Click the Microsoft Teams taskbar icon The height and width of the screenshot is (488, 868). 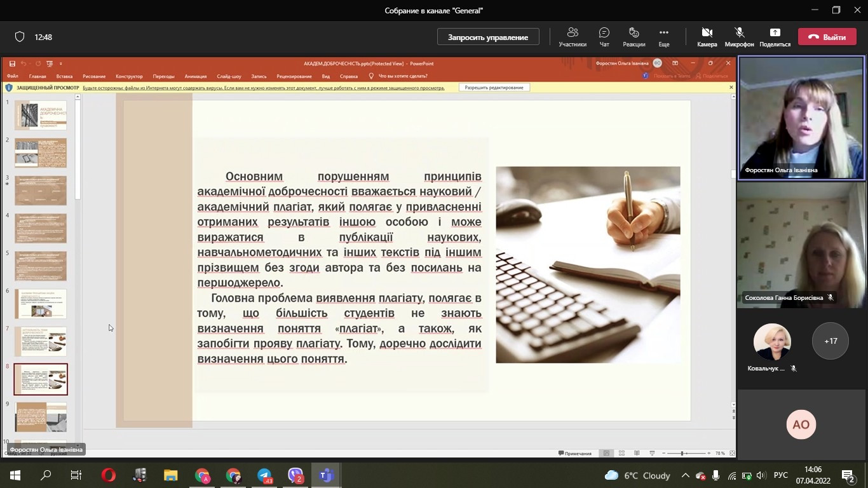click(327, 475)
